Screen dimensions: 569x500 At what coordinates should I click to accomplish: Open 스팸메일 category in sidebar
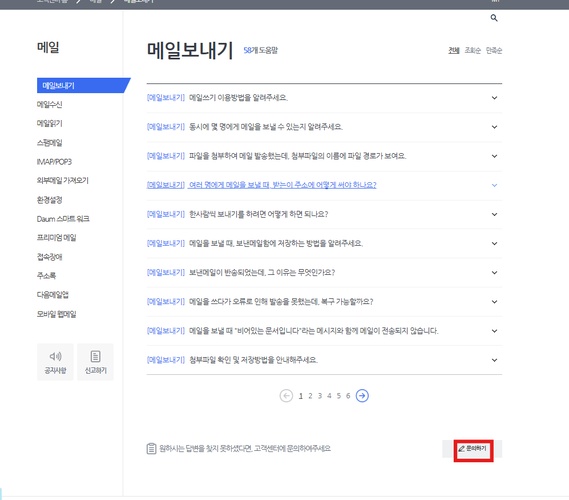point(49,143)
